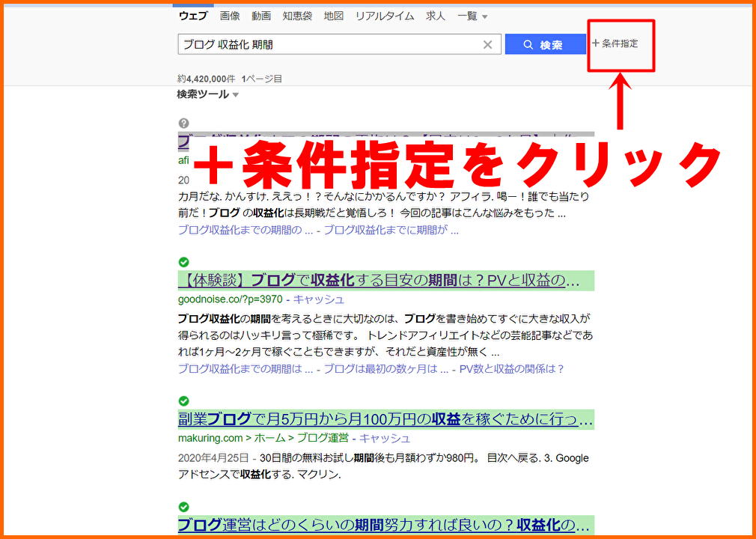The image size is (756, 539).
Task: Click snippet text starting ブログ収益化の期間を考えるときに
Action: click(385, 335)
